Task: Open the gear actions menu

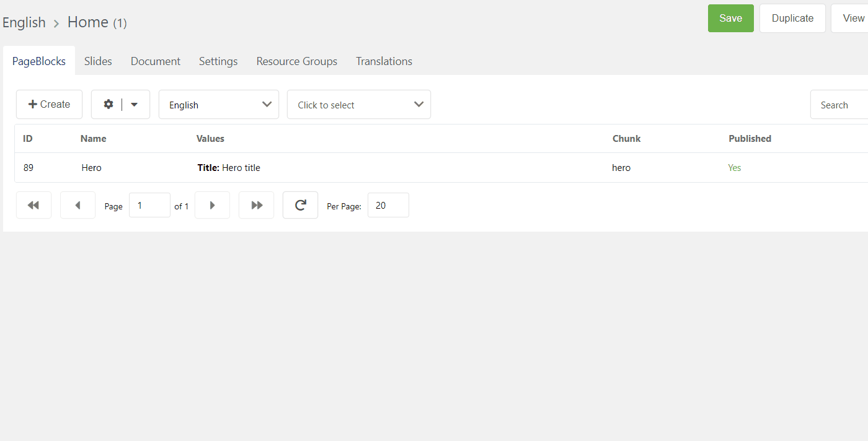Action: [108, 104]
